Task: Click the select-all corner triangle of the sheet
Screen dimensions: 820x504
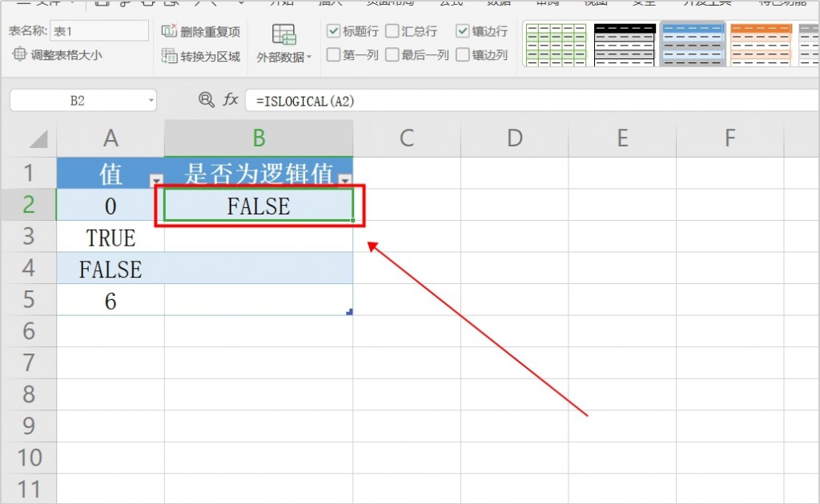Action: coord(38,139)
